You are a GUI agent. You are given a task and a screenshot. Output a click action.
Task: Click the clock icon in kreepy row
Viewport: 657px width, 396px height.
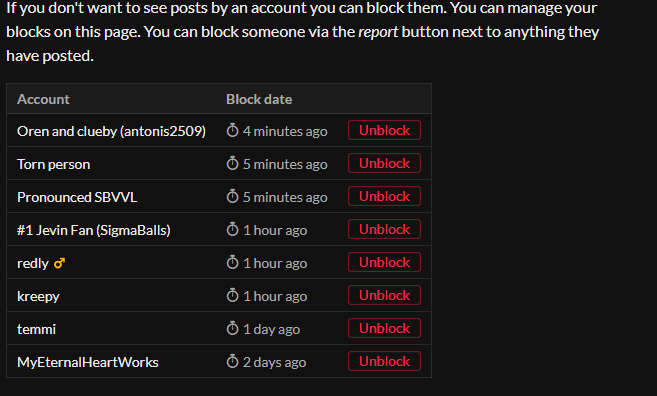[x=233, y=295]
